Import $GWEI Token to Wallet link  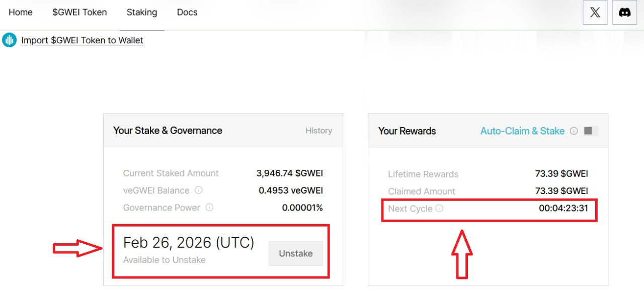(x=82, y=40)
